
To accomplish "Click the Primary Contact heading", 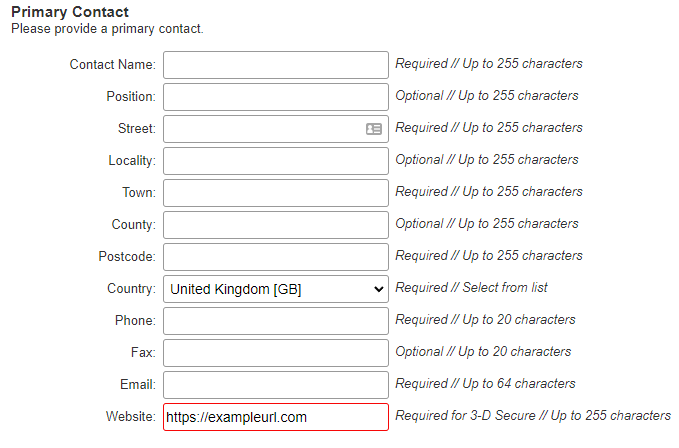I will click(x=70, y=12).
